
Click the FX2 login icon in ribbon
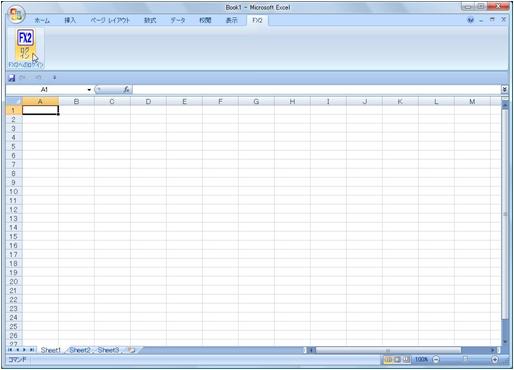[26, 47]
